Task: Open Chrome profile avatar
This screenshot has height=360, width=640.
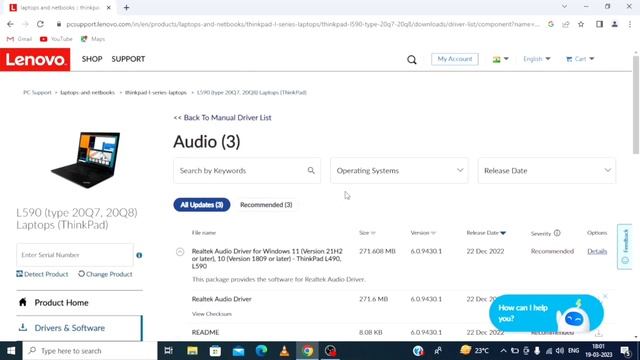Action: click(x=614, y=24)
